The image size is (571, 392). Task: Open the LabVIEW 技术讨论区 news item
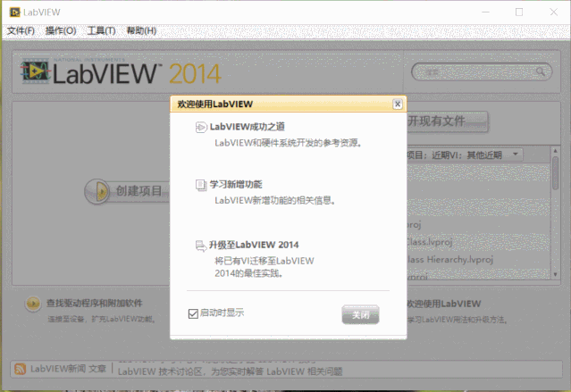coord(231,371)
